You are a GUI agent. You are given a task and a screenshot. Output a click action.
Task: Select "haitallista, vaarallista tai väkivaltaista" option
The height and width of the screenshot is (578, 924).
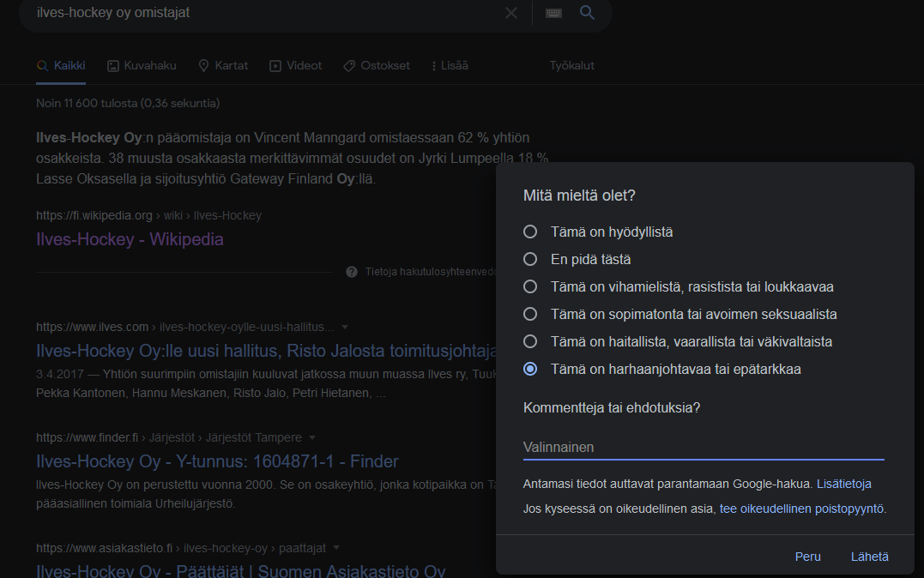(530, 341)
